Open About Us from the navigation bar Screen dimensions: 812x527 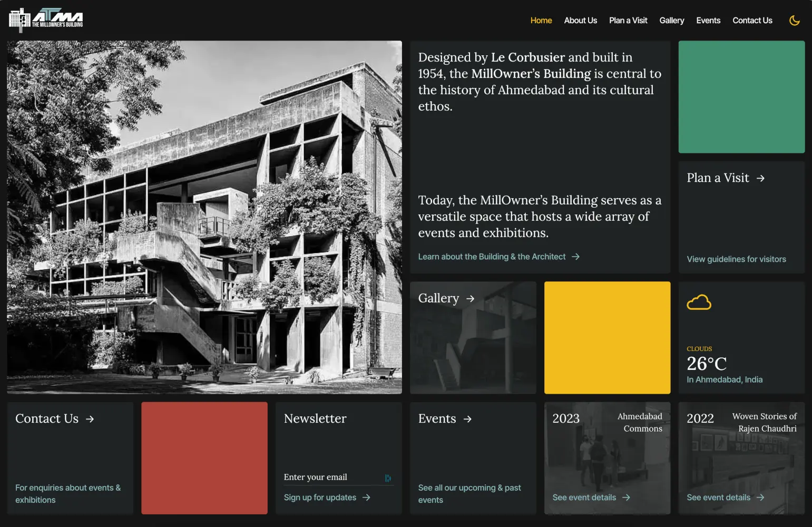point(580,20)
